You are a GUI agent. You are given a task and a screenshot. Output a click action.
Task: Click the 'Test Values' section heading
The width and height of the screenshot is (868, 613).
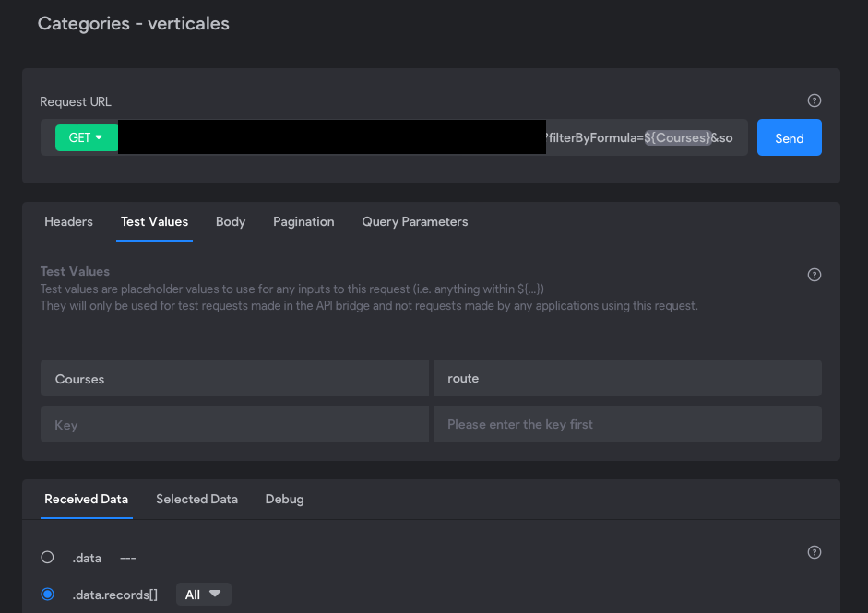pyautogui.click(x=75, y=272)
